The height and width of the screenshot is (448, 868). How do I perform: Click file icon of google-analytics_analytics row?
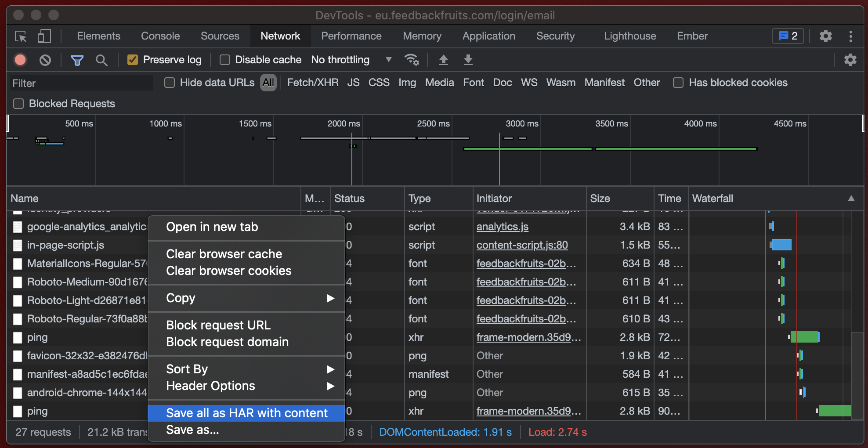click(x=18, y=227)
